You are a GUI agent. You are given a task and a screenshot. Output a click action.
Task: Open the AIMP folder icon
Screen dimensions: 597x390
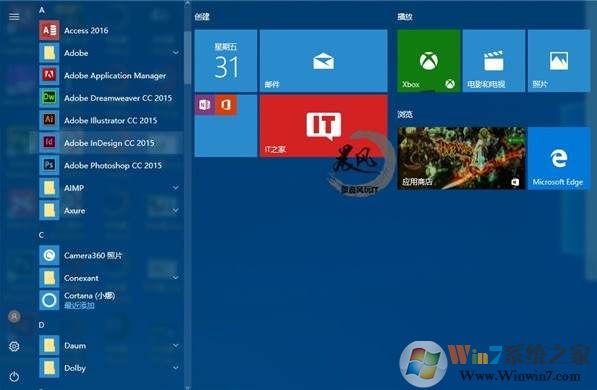coord(49,188)
